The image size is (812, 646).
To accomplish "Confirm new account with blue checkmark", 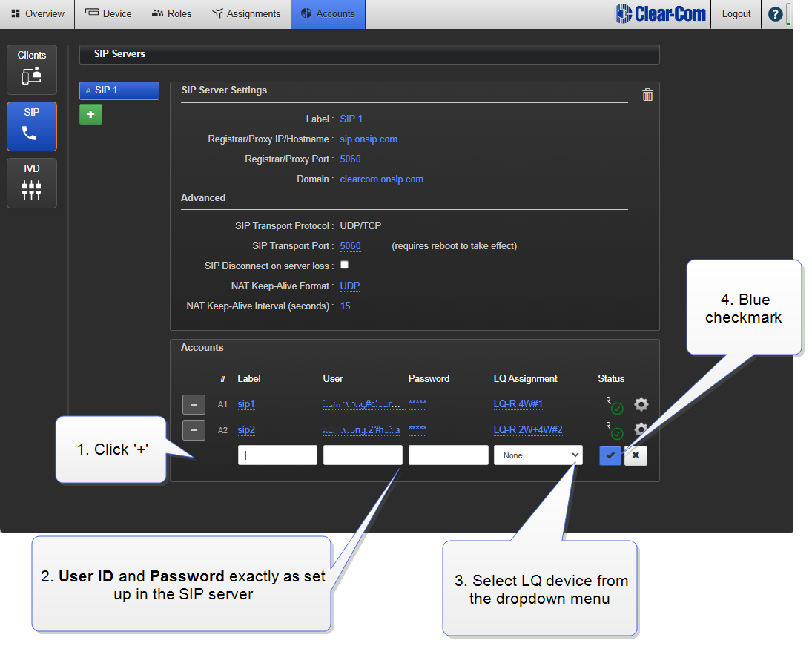I will click(610, 455).
